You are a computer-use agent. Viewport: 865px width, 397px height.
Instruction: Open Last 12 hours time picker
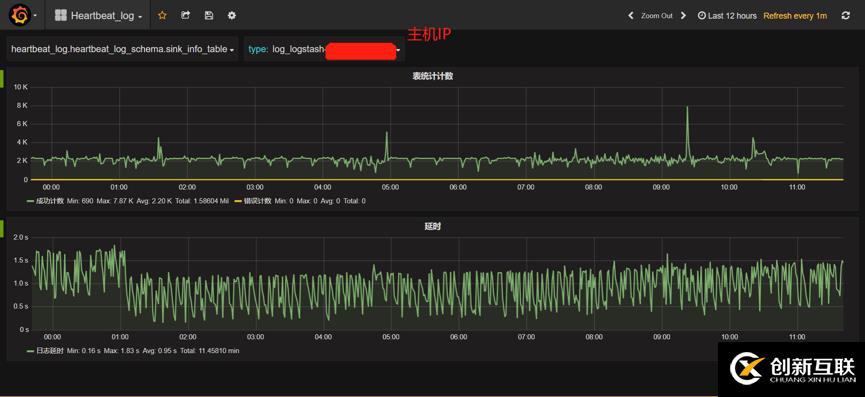click(x=727, y=16)
